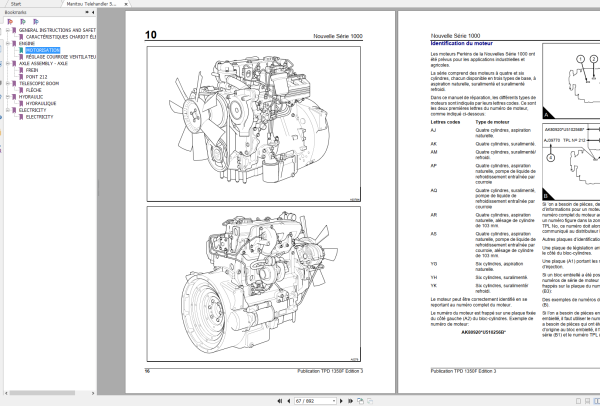Screen dimensions: 600x406
Task: Click the orange flag bookmark icon
Action: point(10,22)
